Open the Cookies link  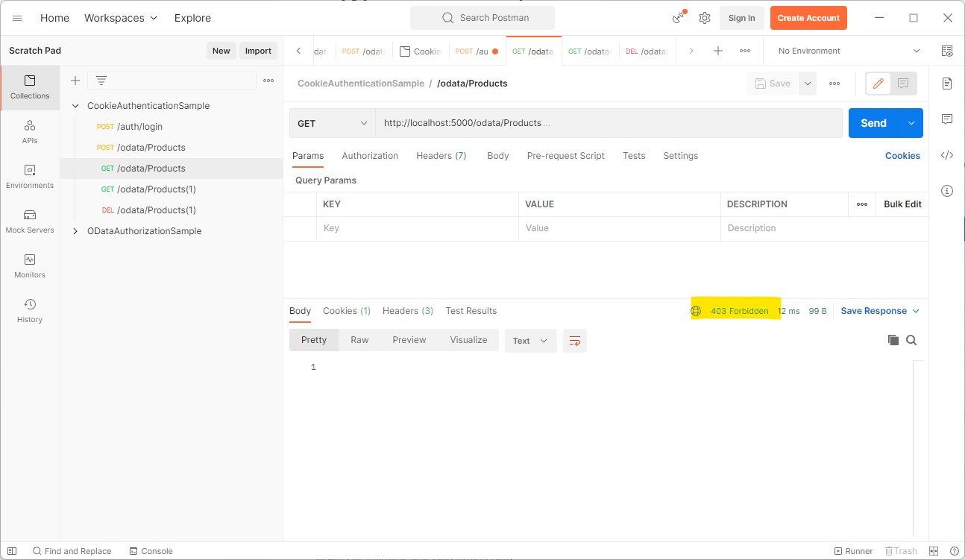902,156
